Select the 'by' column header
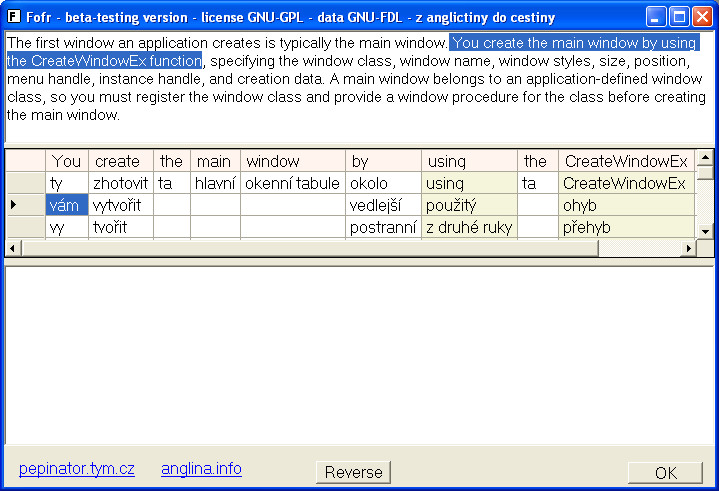The image size is (719, 491). 383,161
